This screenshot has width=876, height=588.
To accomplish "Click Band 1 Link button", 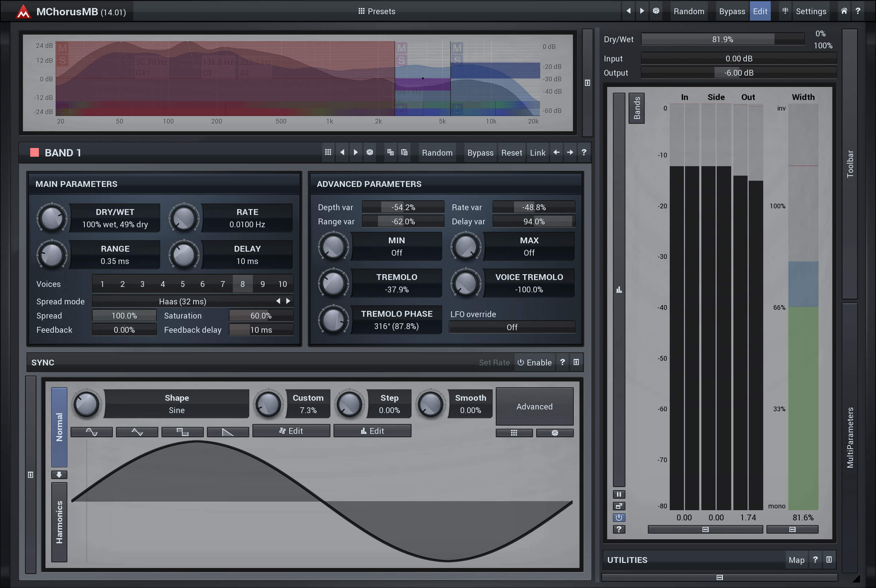I will 538,153.
